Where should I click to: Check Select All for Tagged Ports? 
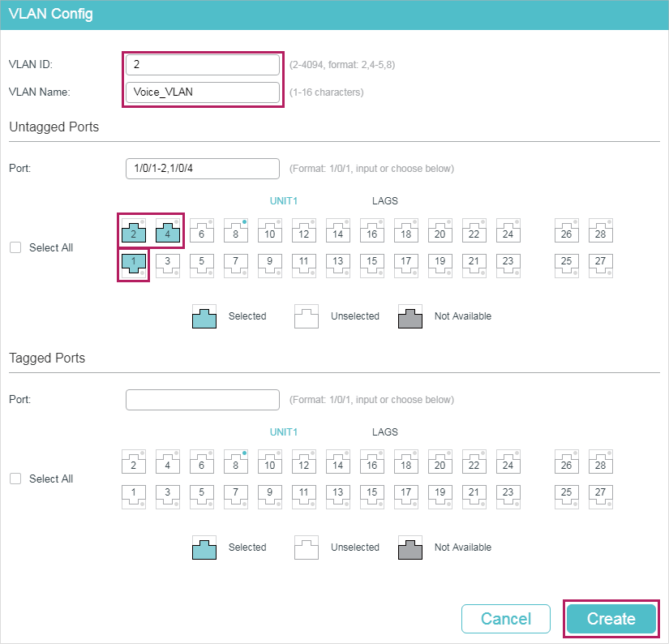coord(15,479)
